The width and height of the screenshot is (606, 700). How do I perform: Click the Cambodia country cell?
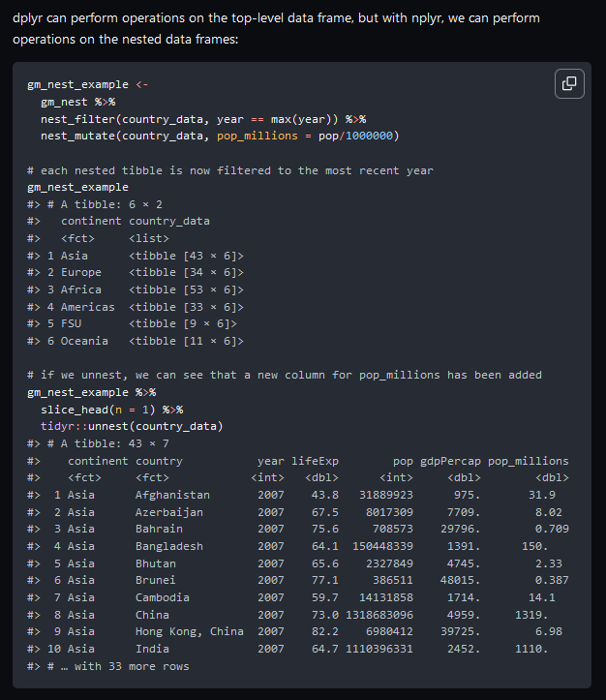(163, 597)
